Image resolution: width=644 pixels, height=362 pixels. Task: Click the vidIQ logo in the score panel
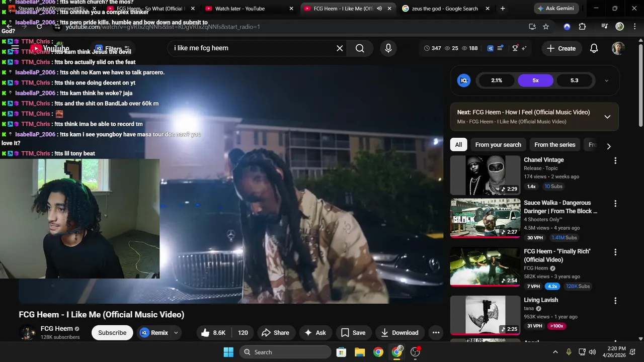463,80
